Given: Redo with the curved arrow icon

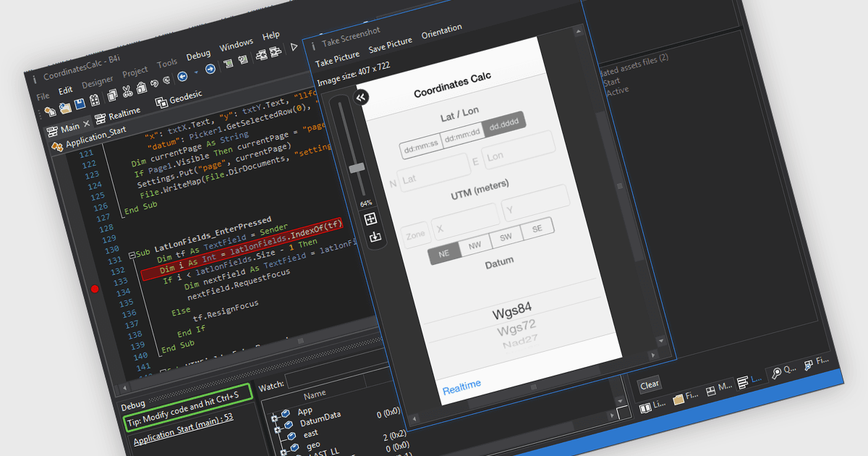Looking at the screenshot, I should tap(167, 80).
